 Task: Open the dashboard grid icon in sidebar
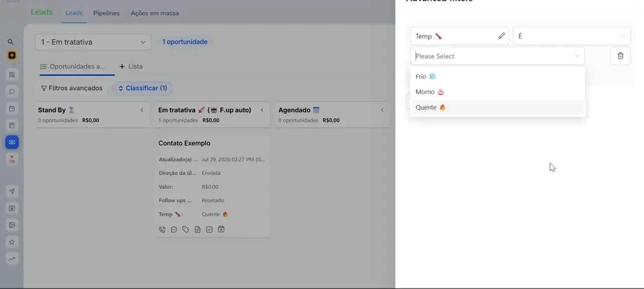pyautogui.click(x=12, y=75)
